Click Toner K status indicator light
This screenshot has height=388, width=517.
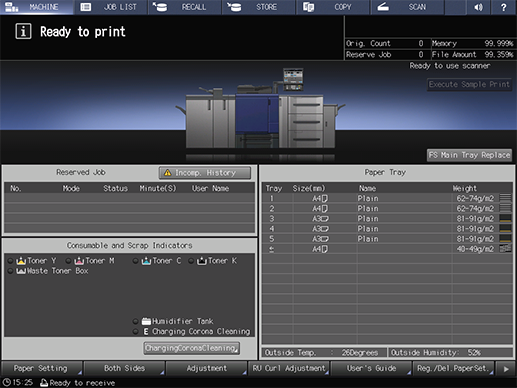[191, 261]
